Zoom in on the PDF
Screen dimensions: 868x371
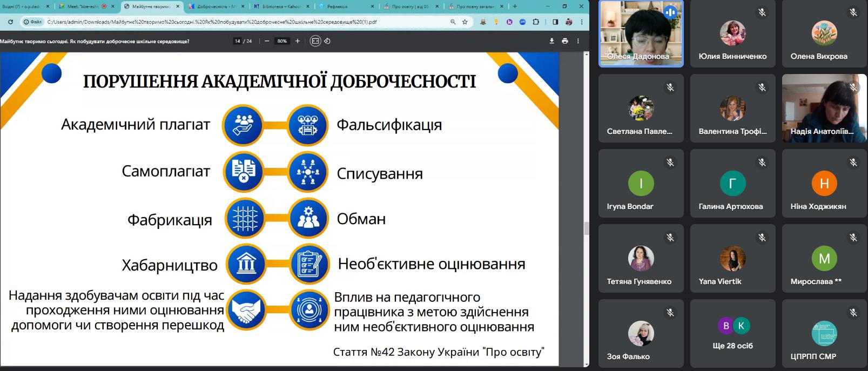coord(298,41)
